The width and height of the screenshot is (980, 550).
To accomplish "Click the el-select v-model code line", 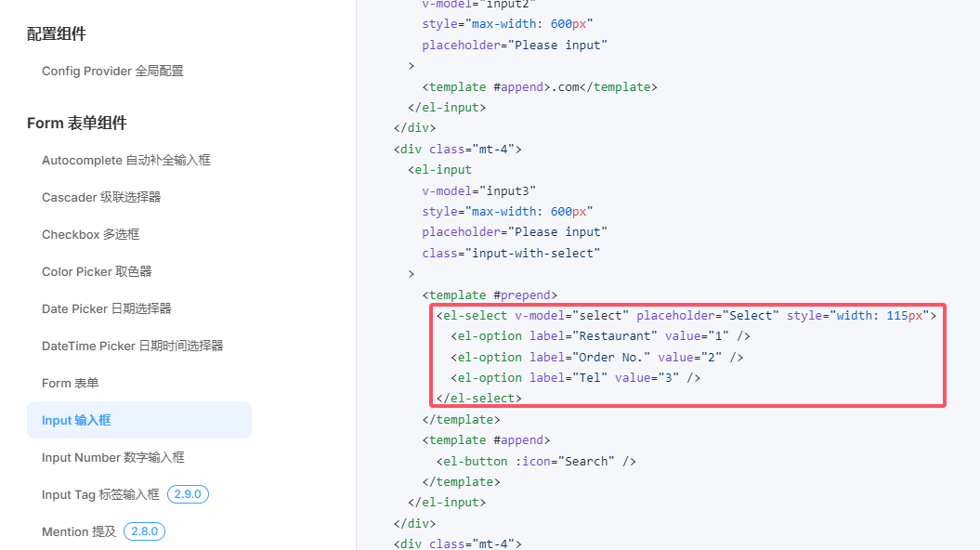I will tap(686, 315).
